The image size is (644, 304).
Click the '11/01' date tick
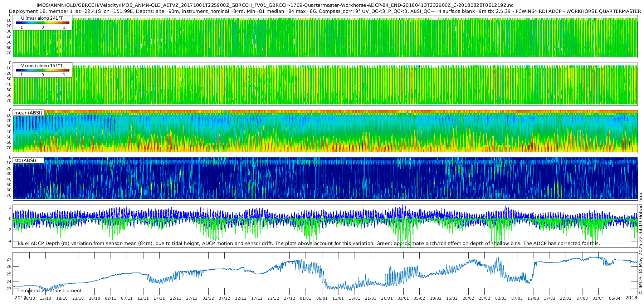338,299
